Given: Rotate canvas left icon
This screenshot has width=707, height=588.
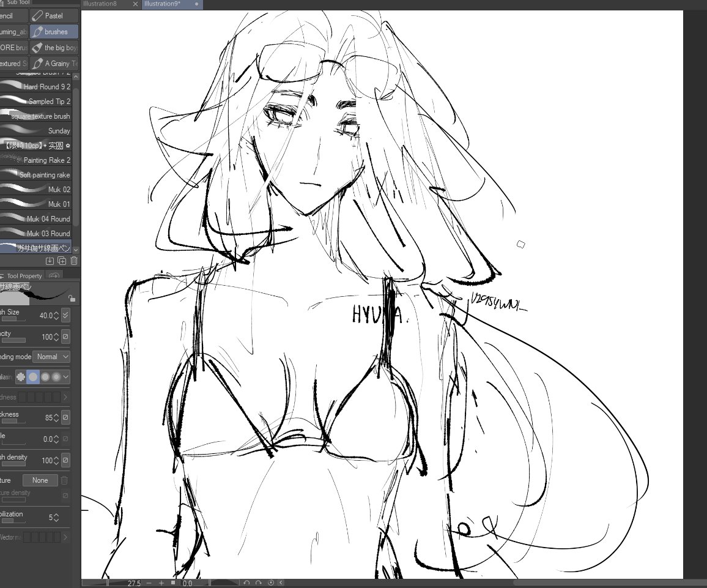Looking at the screenshot, I should (246, 583).
